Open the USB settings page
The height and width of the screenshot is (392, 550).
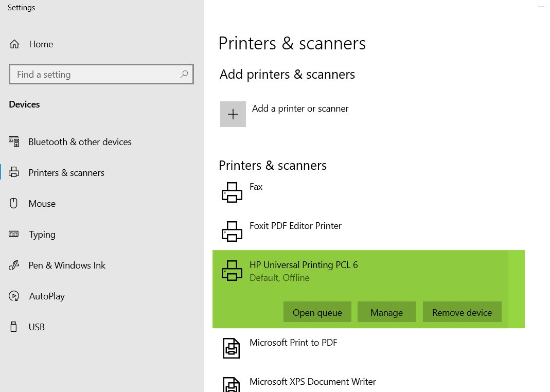(37, 327)
